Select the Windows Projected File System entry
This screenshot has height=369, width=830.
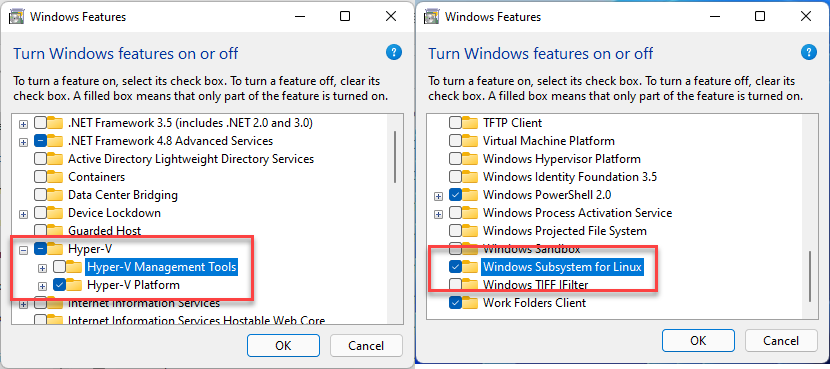565,231
